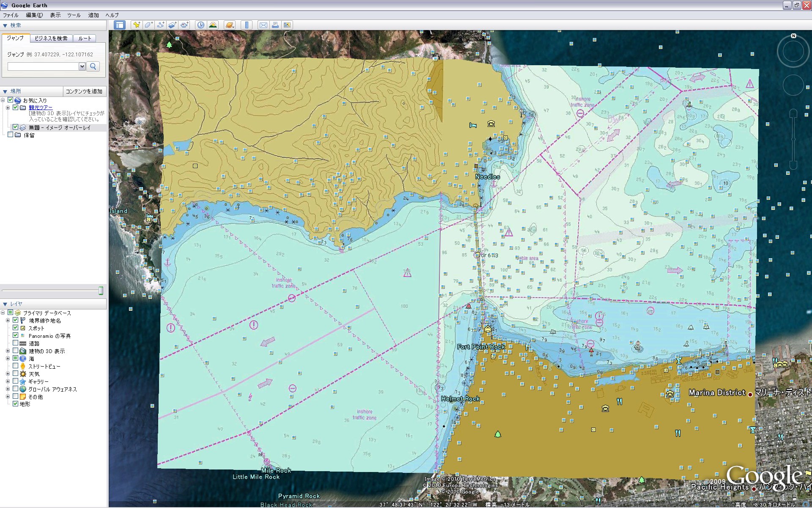This screenshot has width=812, height=508.
Task: Start recording a tour
Action: pos(184,25)
